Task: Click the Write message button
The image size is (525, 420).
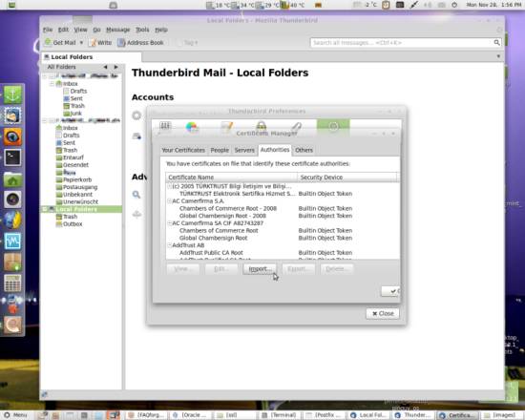Action: tap(101, 43)
